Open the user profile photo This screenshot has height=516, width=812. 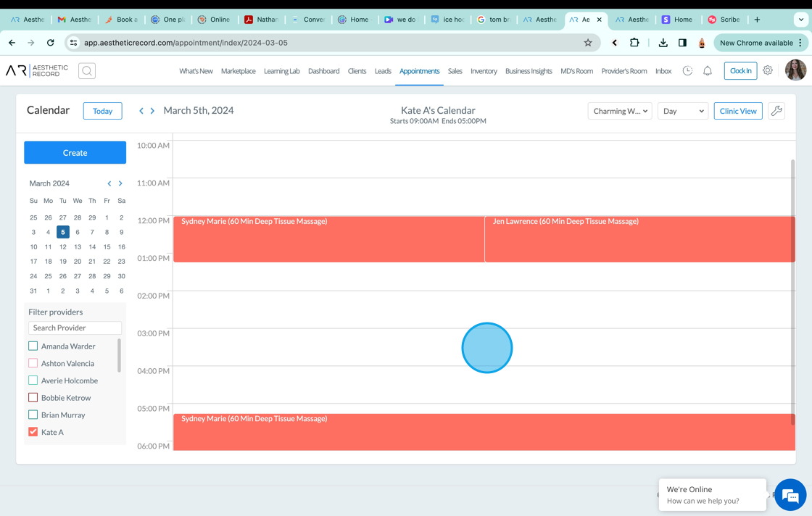[x=795, y=70]
